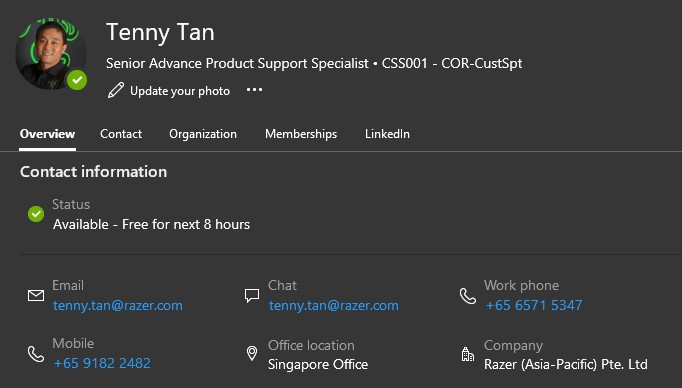Click the Senior Advance Product Support Specialist title
The width and height of the screenshot is (682, 388).
237,64
